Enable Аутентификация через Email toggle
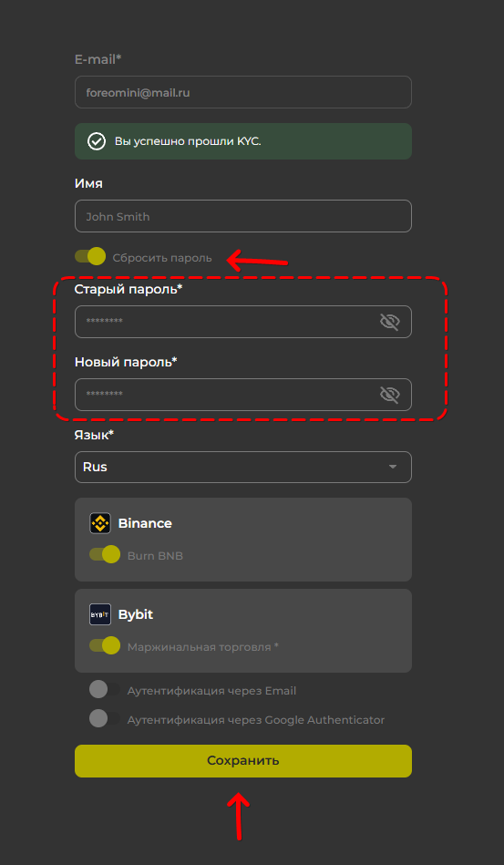 tap(105, 690)
